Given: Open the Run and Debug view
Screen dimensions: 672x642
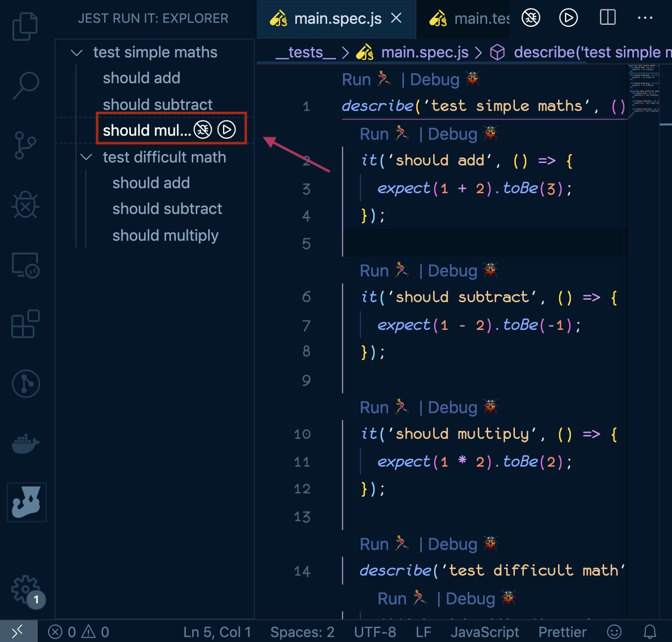Looking at the screenshot, I should [26, 205].
